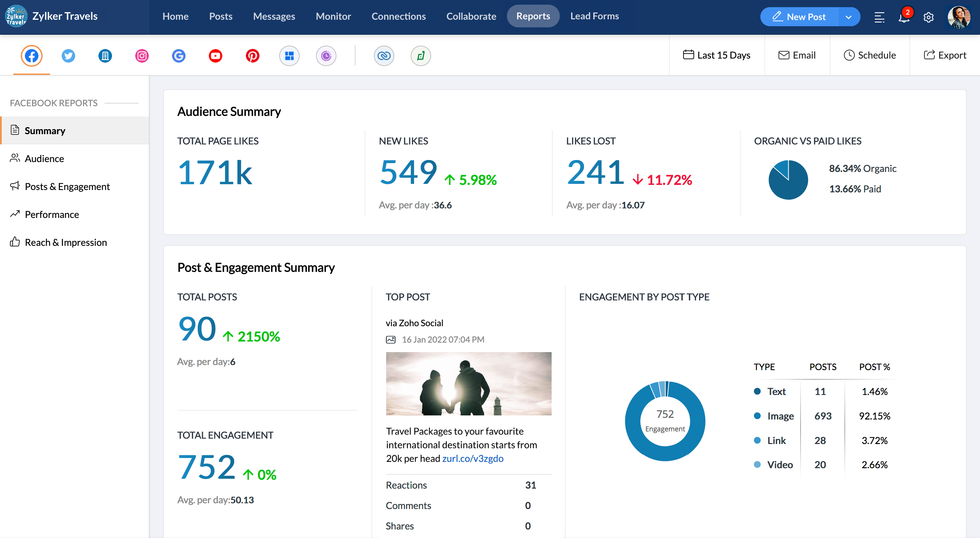
Task: Follow the zurl.co/v3zgdo link
Action: 473,458
